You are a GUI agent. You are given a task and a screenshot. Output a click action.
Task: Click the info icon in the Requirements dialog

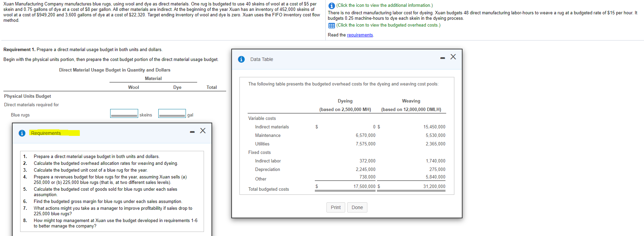click(x=22, y=133)
